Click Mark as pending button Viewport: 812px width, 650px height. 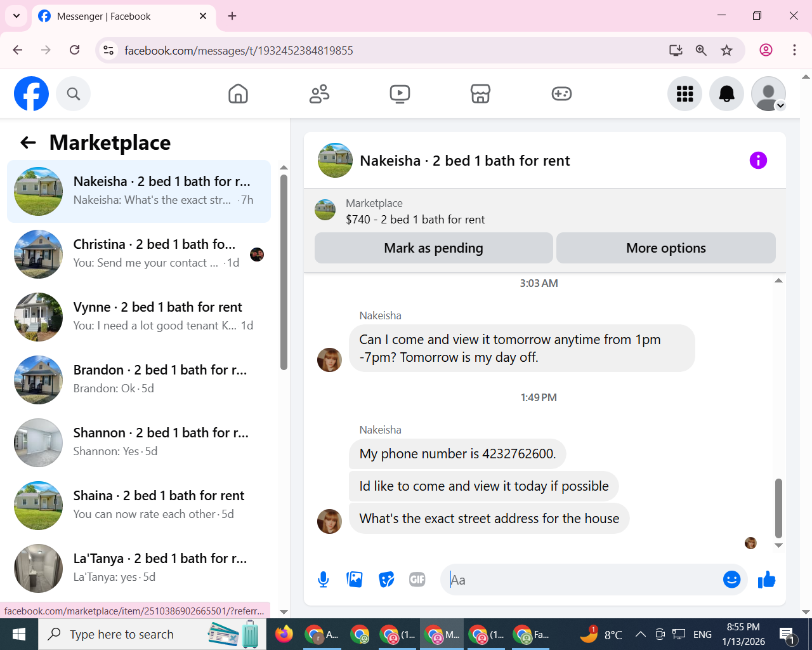[x=434, y=248]
